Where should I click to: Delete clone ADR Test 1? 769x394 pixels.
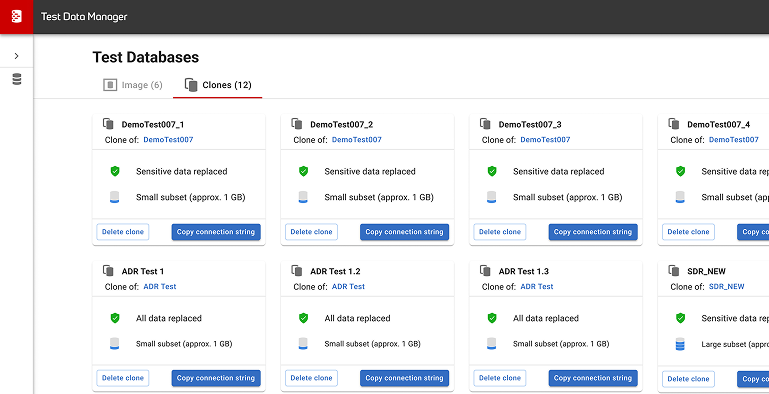coord(123,378)
